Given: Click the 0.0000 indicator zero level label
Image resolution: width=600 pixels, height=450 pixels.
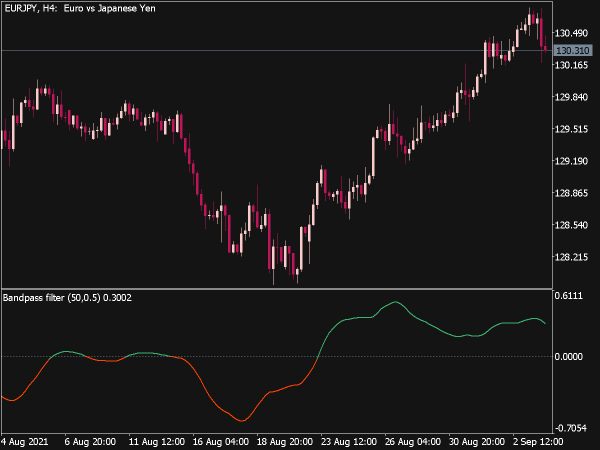Looking at the screenshot, I should pos(569,357).
